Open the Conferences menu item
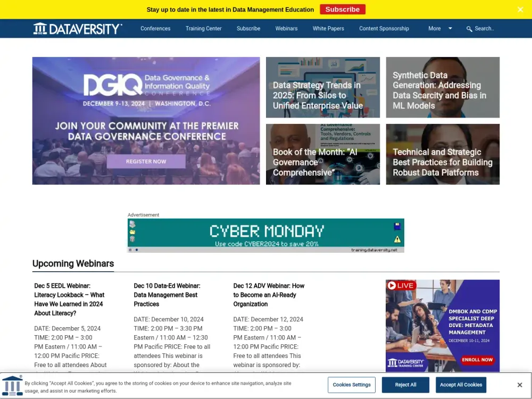532x399 pixels. 155,28
